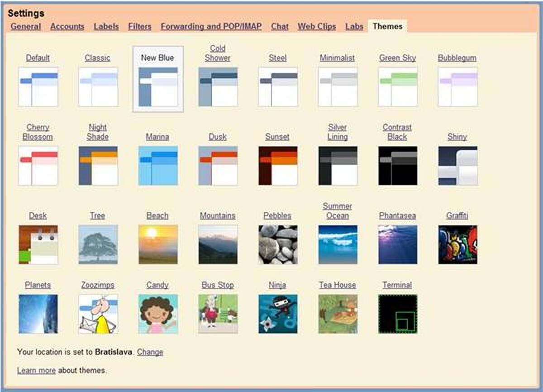
Task: Click the Terminal theme name link
Action: pyautogui.click(x=397, y=285)
